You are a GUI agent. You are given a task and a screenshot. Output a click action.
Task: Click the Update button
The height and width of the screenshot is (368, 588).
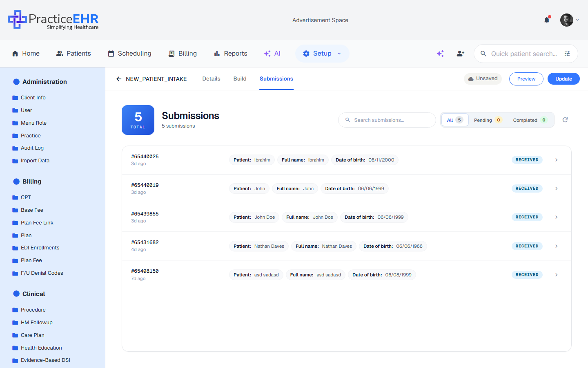tap(563, 79)
